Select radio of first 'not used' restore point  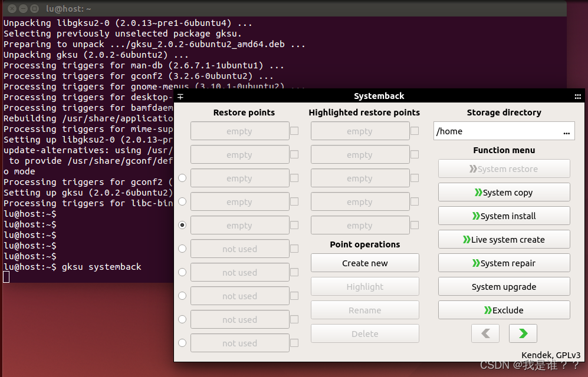[x=182, y=249]
